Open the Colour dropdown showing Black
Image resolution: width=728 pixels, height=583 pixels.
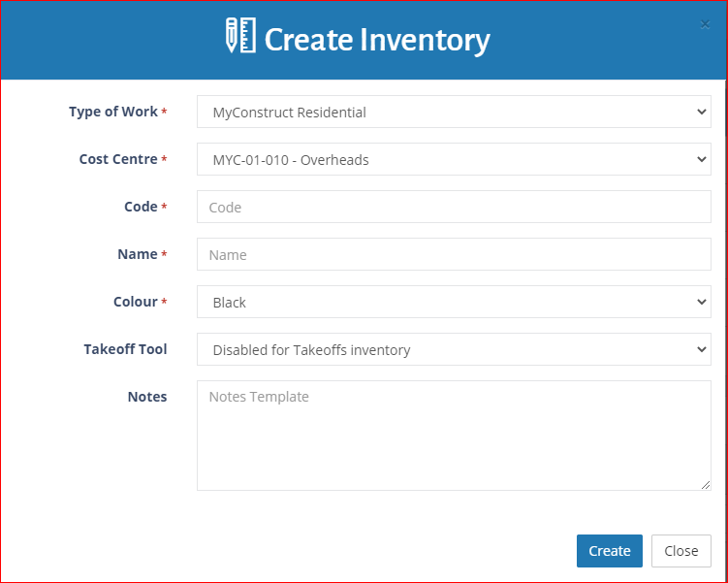(x=454, y=302)
